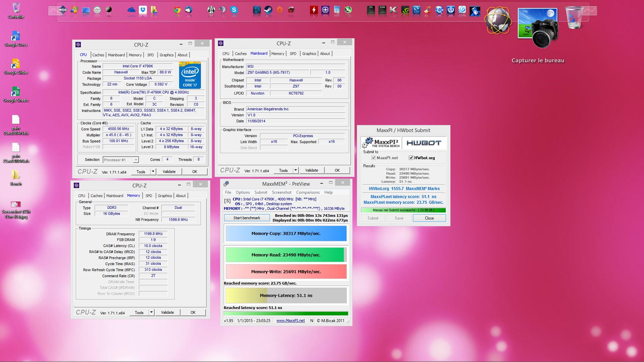Viewport: 644px width, 362px height.
Task: Click Validate in CPU-Z Memory window
Action: click(167, 312)
